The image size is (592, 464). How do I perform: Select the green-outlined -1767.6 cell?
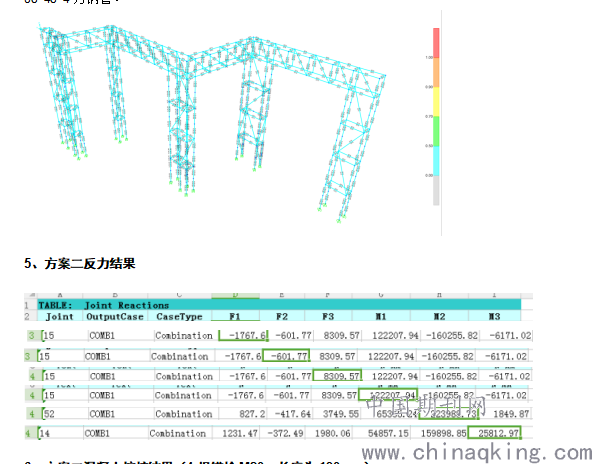[x=243, y=335]
